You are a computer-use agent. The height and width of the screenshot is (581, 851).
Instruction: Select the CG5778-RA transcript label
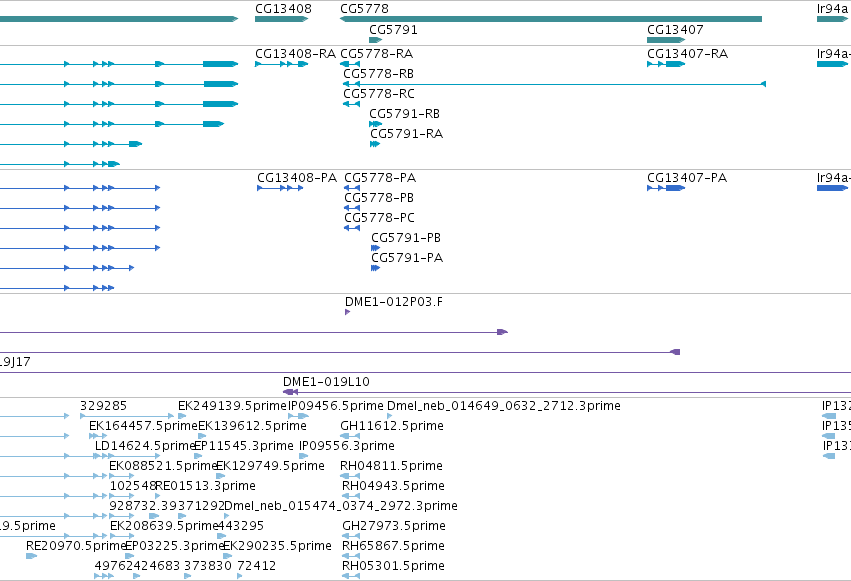click(x=376, y=54)
